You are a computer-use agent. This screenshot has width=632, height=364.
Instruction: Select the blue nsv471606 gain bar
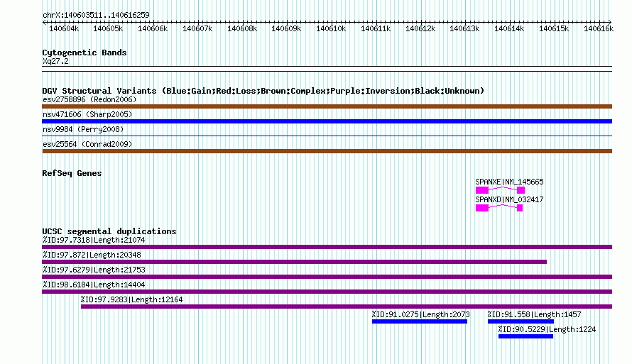327,121
